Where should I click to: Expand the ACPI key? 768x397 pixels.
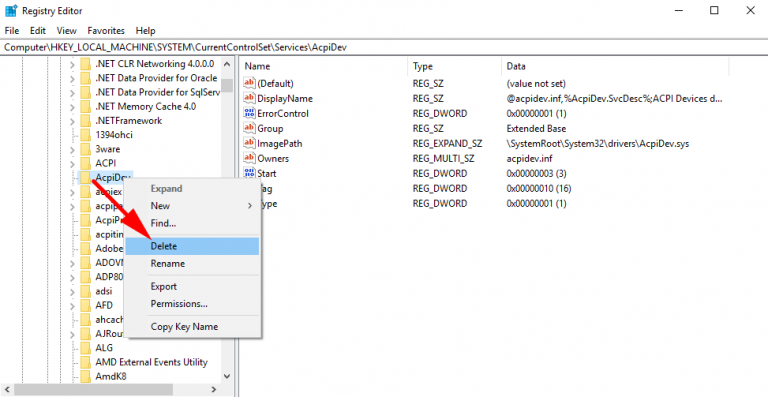(72, 163)
